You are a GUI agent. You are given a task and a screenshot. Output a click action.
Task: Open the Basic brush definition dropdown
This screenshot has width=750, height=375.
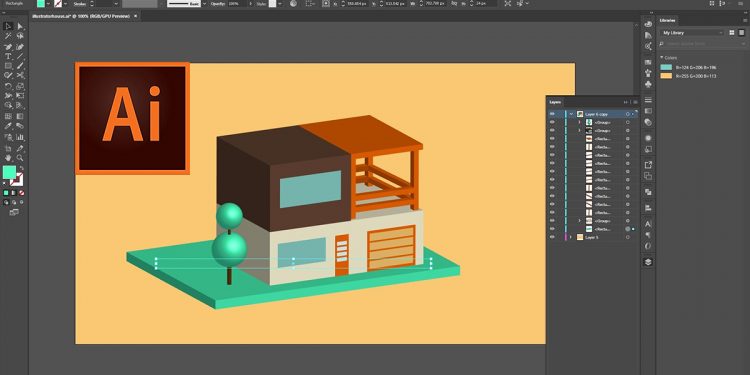[205, 3]
